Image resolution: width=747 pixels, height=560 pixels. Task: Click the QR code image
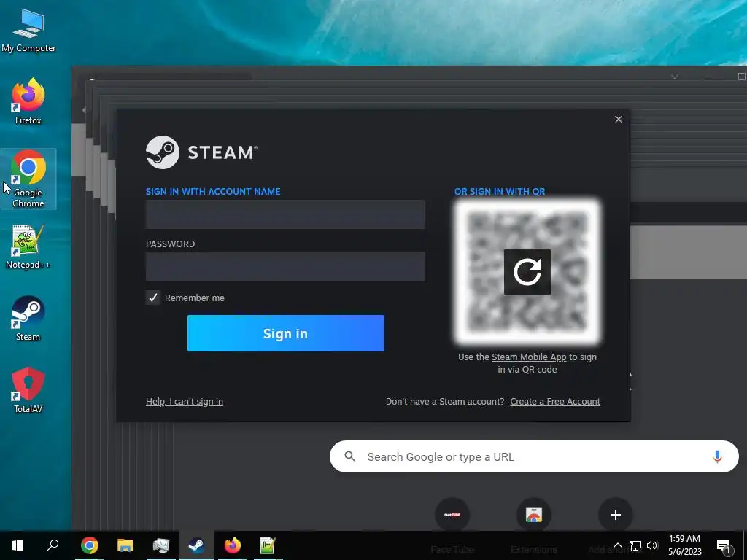(x=527, y=271)
